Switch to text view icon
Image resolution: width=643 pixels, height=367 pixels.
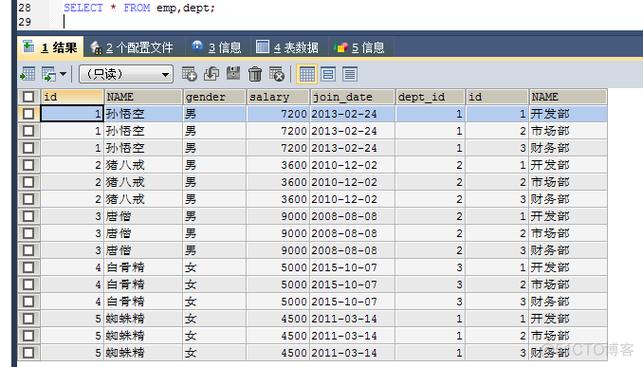point(350,74)
